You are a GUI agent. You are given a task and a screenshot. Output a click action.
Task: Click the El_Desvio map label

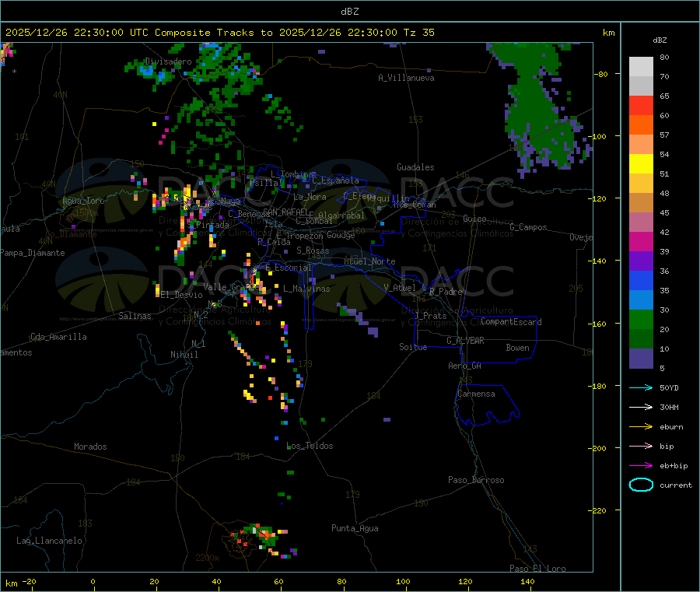(x=182, y=295)
